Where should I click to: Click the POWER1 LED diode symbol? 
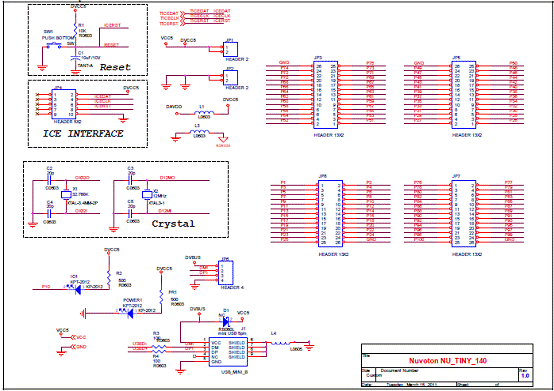129,313
